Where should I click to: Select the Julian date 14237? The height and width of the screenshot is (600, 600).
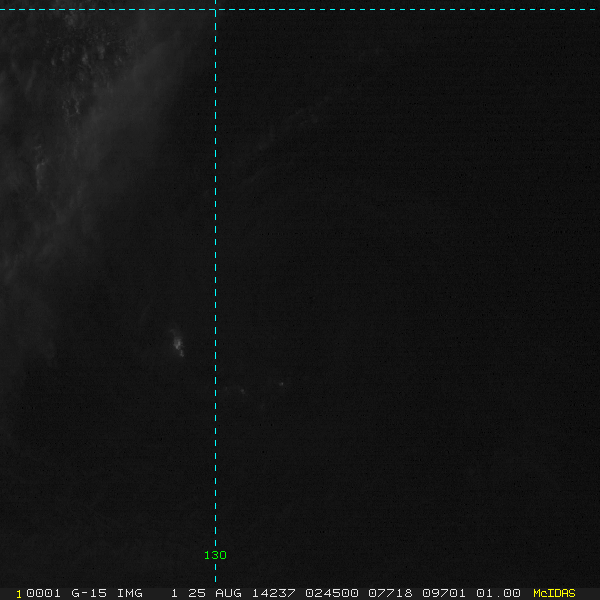[274, 593]
